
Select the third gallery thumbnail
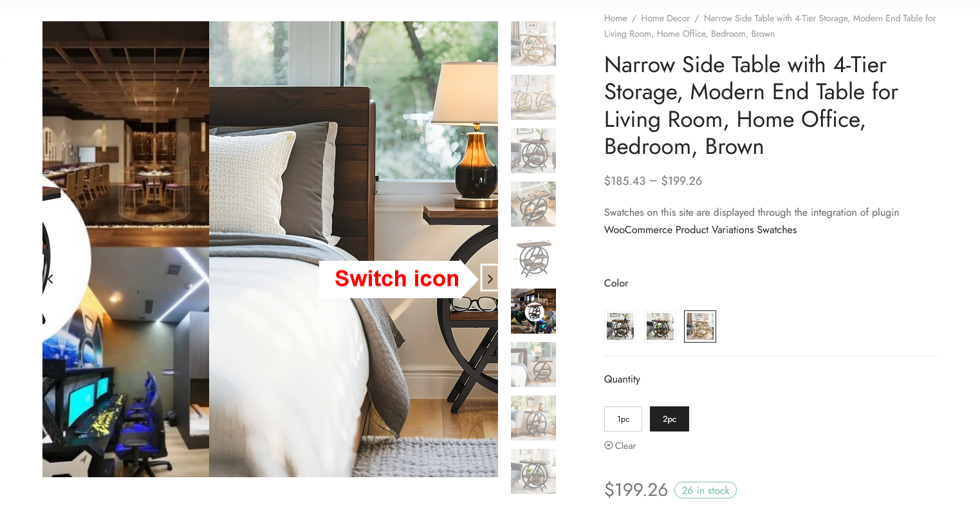click(533, 151)
